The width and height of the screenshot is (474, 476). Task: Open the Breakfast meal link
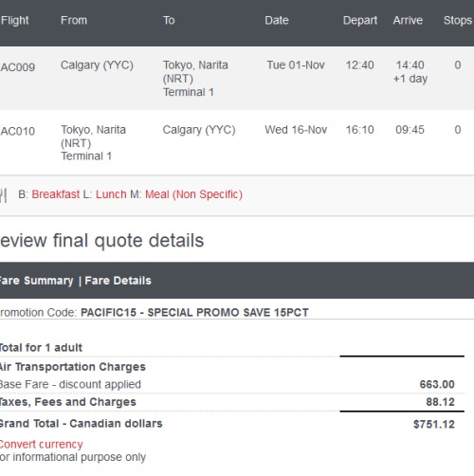pos(56,194)
